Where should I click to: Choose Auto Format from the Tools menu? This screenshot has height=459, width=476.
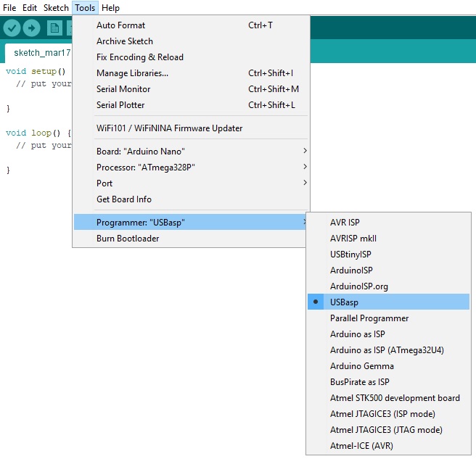pos(120,25)
